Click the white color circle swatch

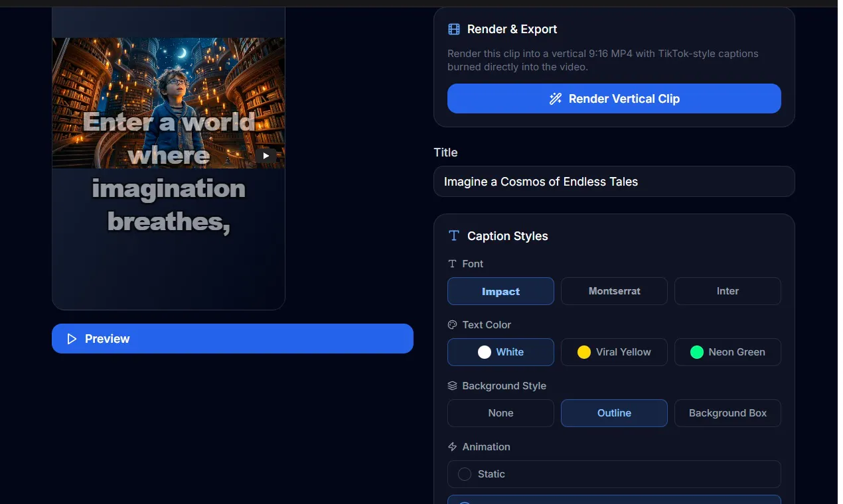pyautogui.click(x=485, y=352)
